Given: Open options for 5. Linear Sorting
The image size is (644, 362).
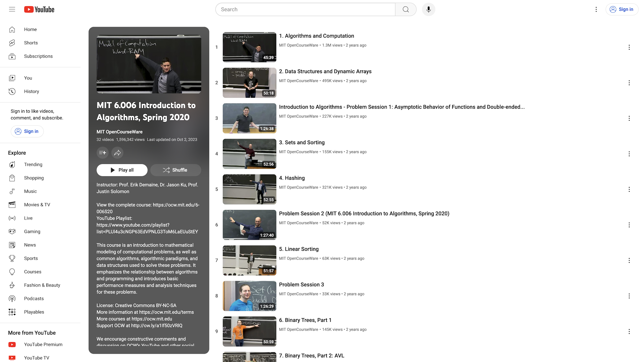Looking at the screenshot, I should point(629,260).
